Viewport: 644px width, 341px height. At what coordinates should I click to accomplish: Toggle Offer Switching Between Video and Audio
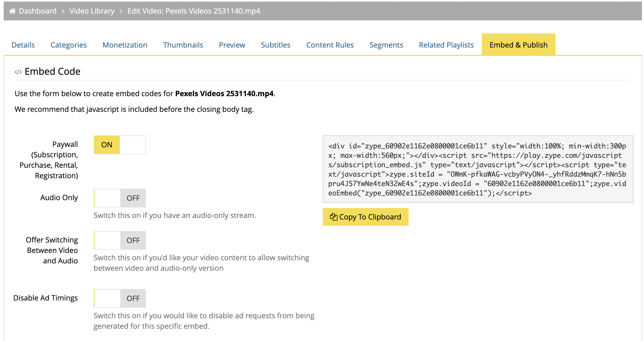(120, 240)
